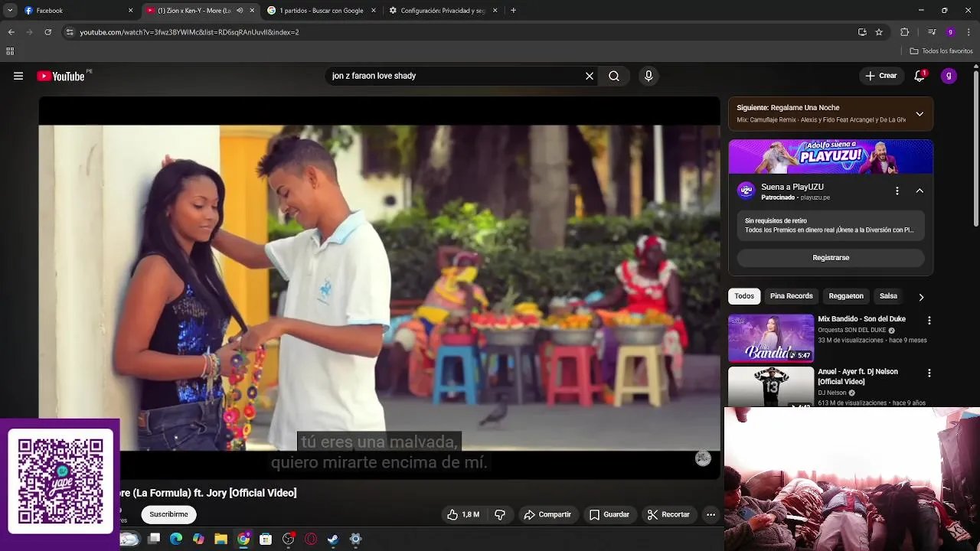This screenshot has width=980, height=551.
Task: Save the video with Guardar
Action: (609, 514)
